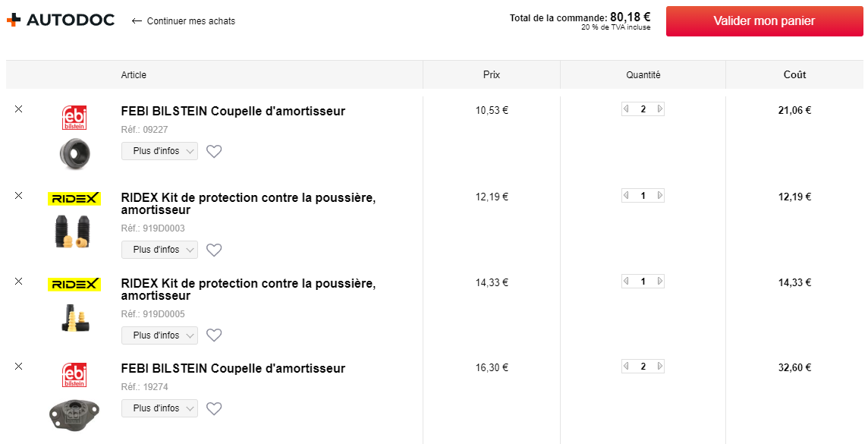This screenshot has width=868, height=444.
Task: Go back via Continuer mes achats
Action: [183, 21]
